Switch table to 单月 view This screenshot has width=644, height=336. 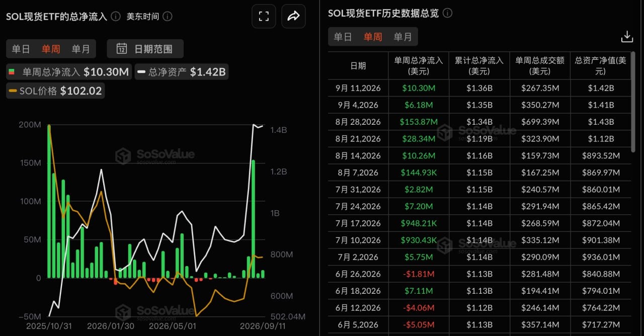coord(403,37)
